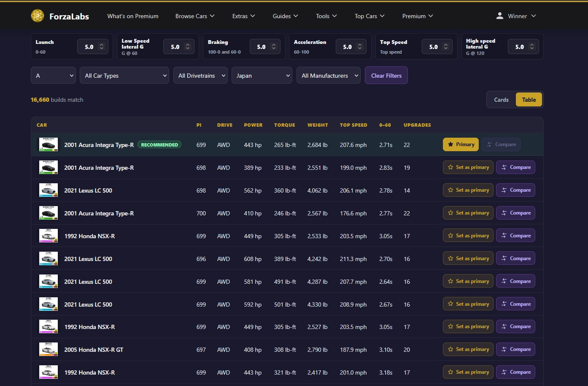Viewport: 588px width, 386px height.
Task: Click the 2001 Acura Integra Type-R thumbnail at PI 700
Action: click(x=49, y=213)
